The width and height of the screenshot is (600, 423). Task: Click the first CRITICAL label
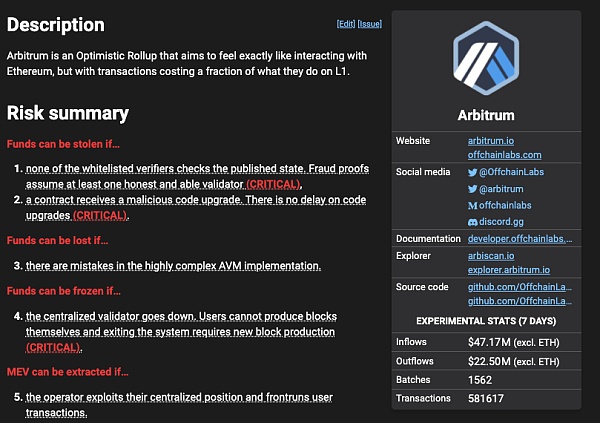[x=273, y=185]
